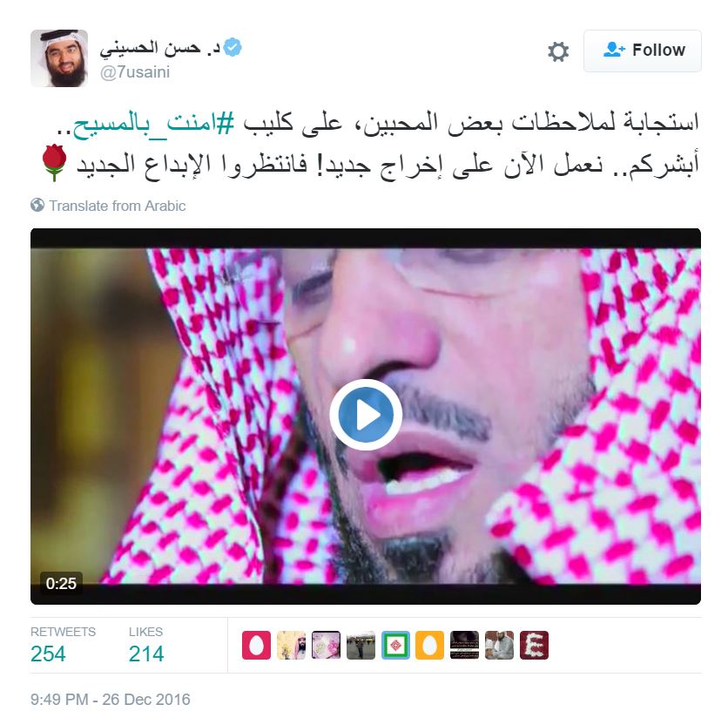Open the gear settings menu on tweet

click(557, 51)
